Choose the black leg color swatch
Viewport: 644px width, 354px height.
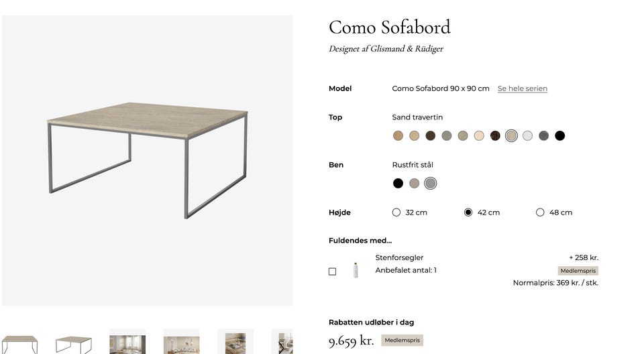[398, 183]
